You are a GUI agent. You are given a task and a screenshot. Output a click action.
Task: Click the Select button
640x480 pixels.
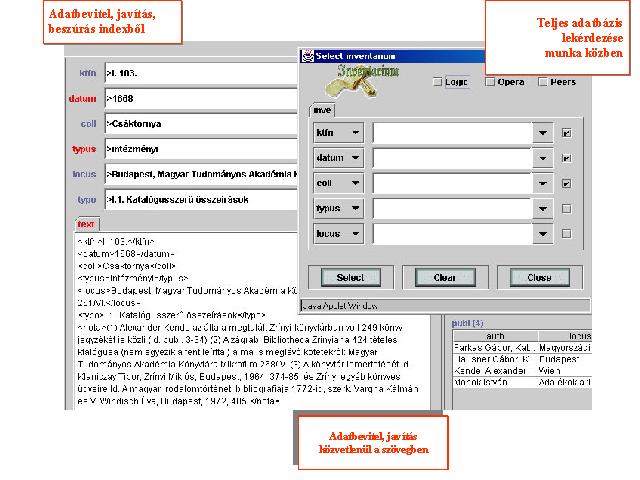tap(351, 278)
